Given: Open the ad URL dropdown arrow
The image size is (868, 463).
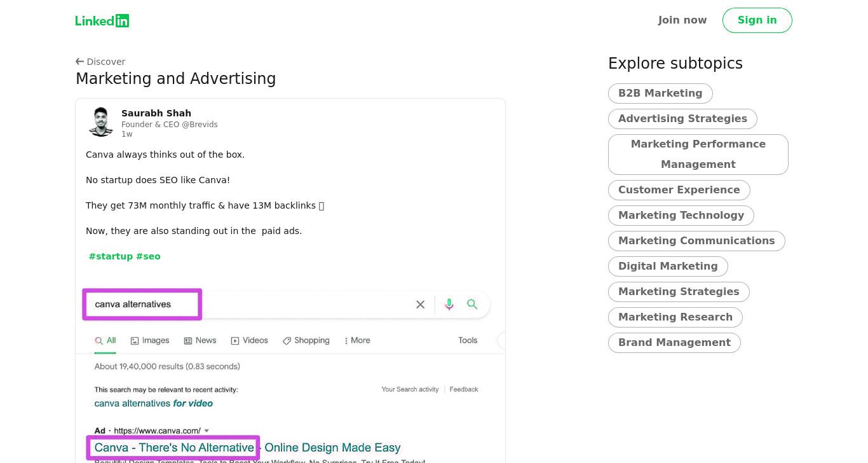Looking at the screenshot, I should pyautogui.click(x=207, y=431).
